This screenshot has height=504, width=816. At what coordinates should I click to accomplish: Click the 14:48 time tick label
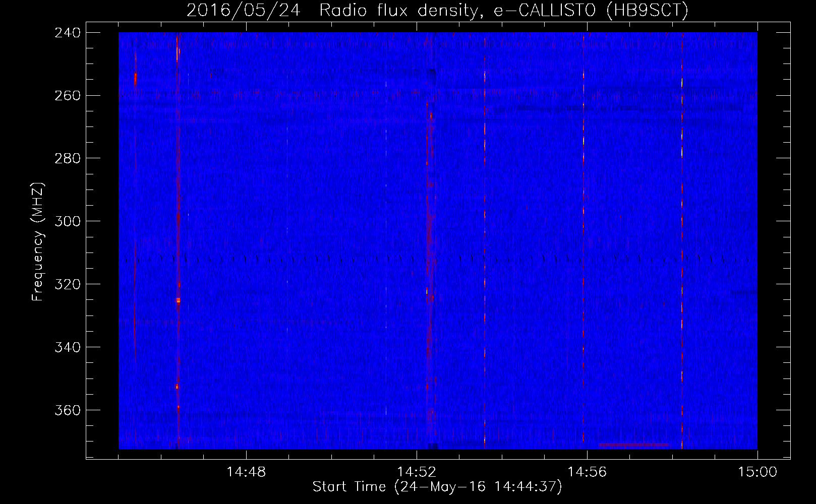pos(246,472)
